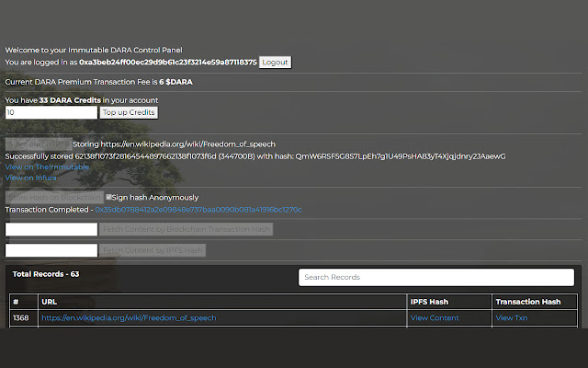Image resolution: width=588 pixels, height=368 pixels.
Task: Click the IPFS Hash column header
Action: [x=449, y=302]
